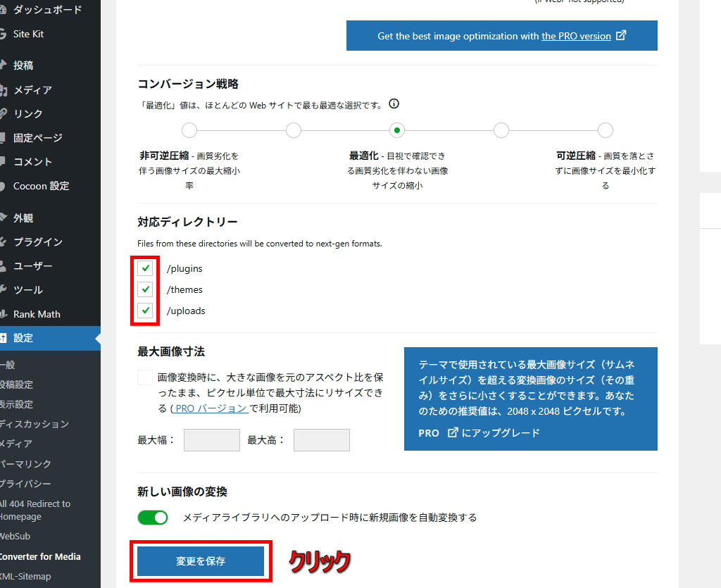This screenshot has height=588, width=721.
Task: Uncheck the /themes directory checkbox
Action: [146, 289]
